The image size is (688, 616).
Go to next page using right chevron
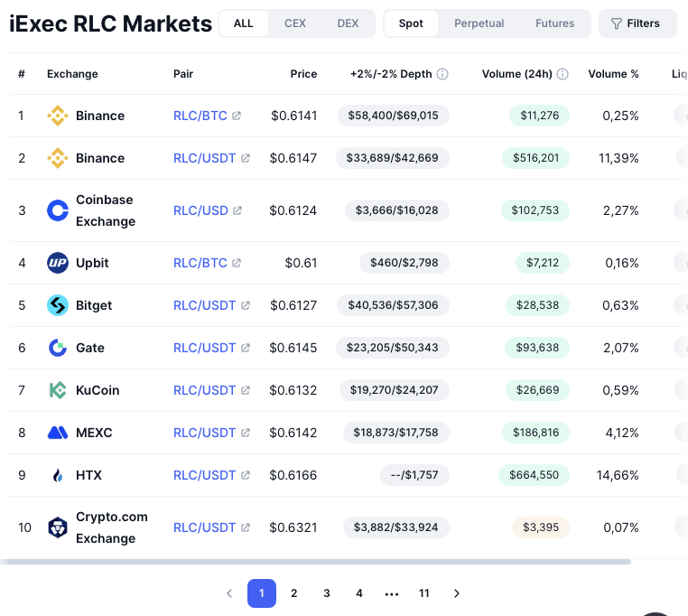457,593
